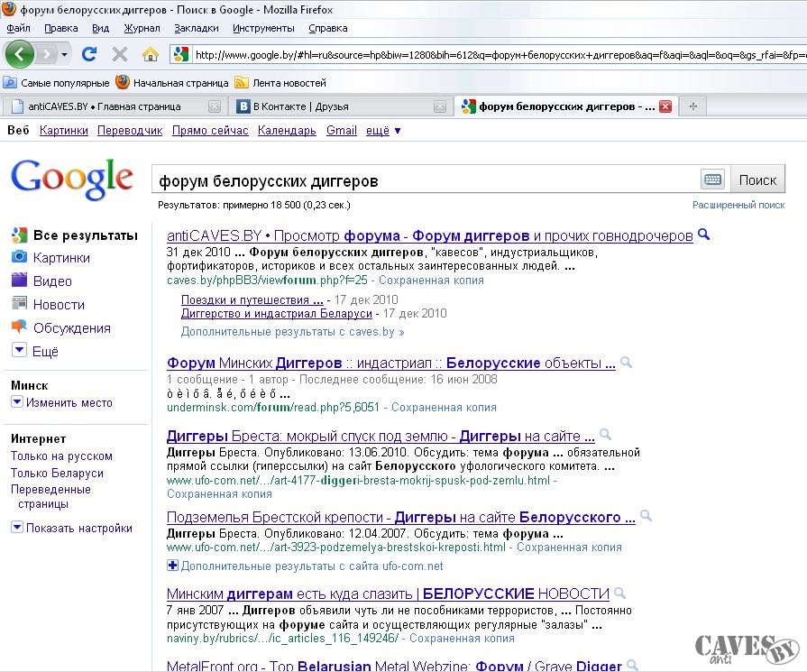Viewport: 807px width, 672px height.
Task: Open the Журнал menu
Action: 142,28
